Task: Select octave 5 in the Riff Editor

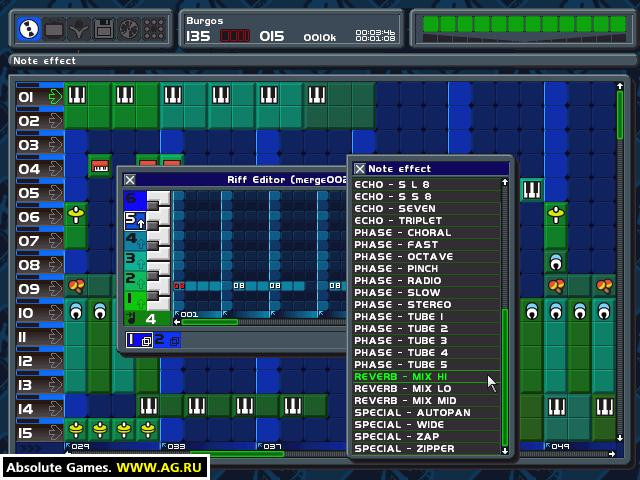Action: 135,220
